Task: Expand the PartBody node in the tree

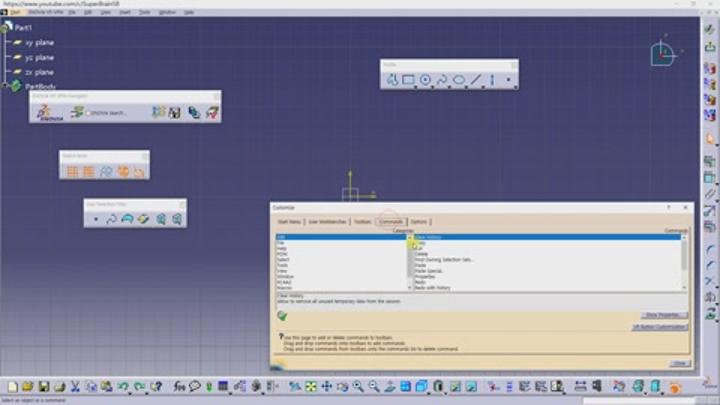Action: [5, 86]
